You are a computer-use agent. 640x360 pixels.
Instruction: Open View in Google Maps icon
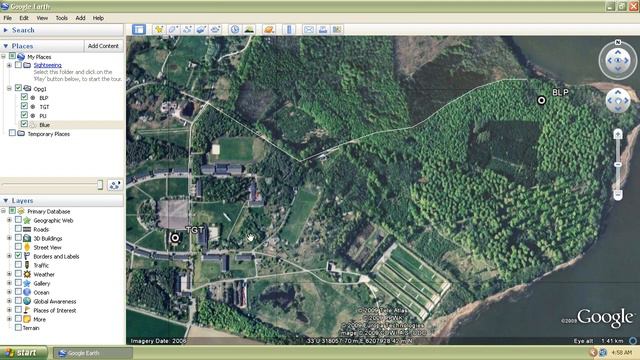pyautogui.click(x=337, y=29)
